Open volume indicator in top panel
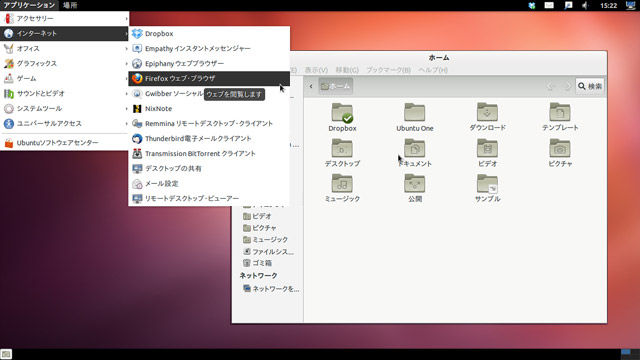The image size is (640, 360). (585, 5)
